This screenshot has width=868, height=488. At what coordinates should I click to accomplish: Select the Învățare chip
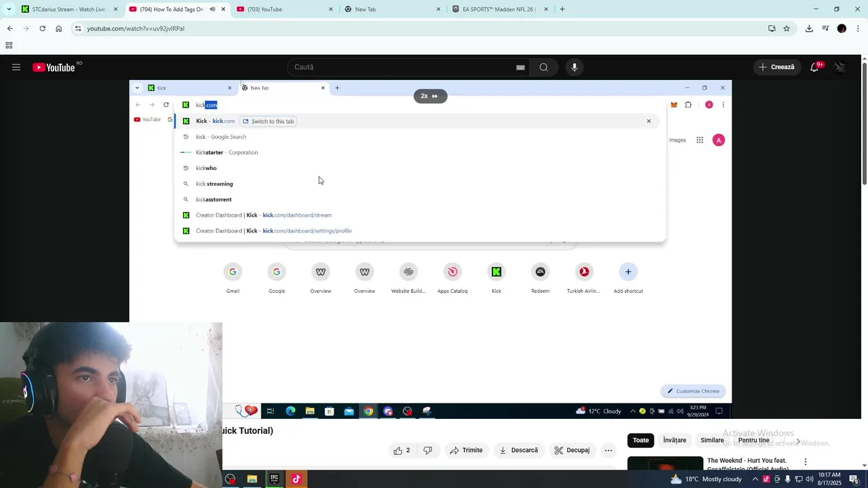point(675,441)
